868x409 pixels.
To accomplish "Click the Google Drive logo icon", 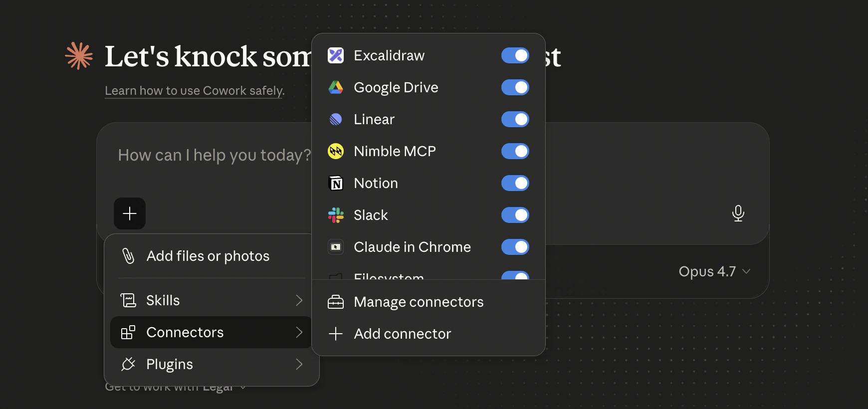I will tap(336, 87).
